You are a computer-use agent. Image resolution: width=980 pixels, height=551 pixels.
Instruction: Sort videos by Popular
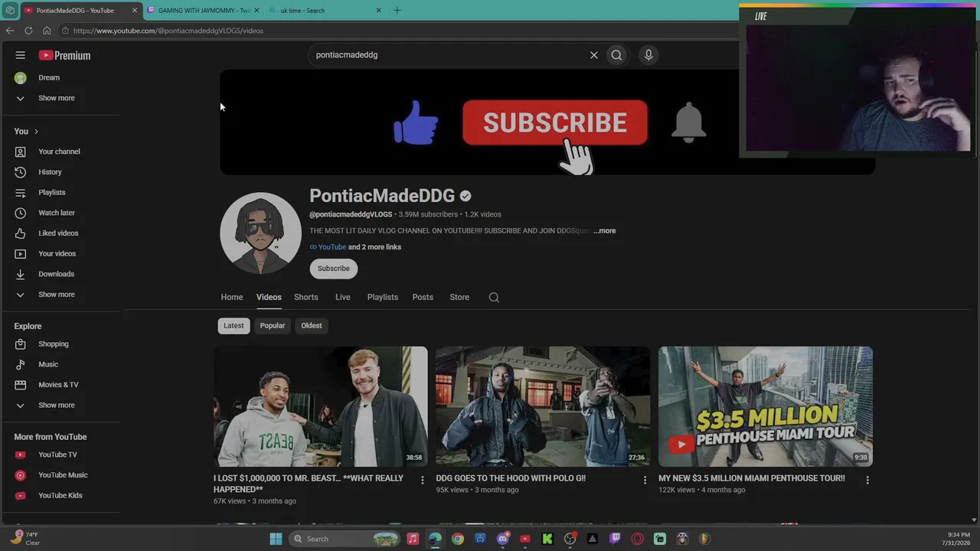tap(273, 326)
